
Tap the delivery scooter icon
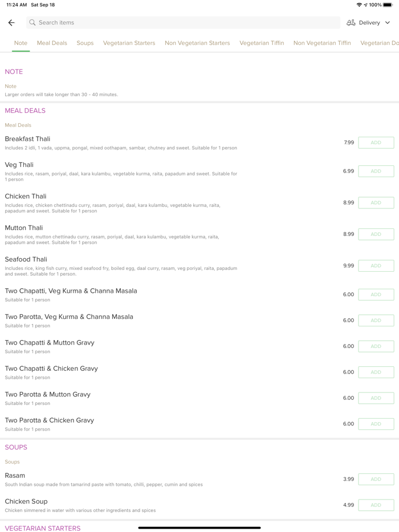(x=351, y=22)
